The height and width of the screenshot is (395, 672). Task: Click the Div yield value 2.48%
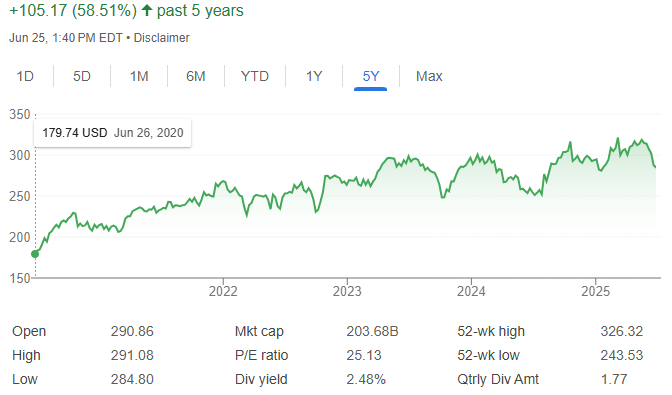point(366,379)
